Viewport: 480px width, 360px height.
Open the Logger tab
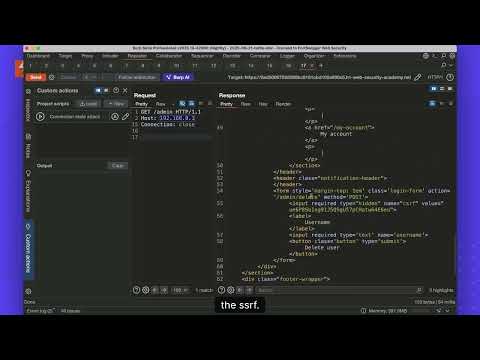tap(287, 56)
